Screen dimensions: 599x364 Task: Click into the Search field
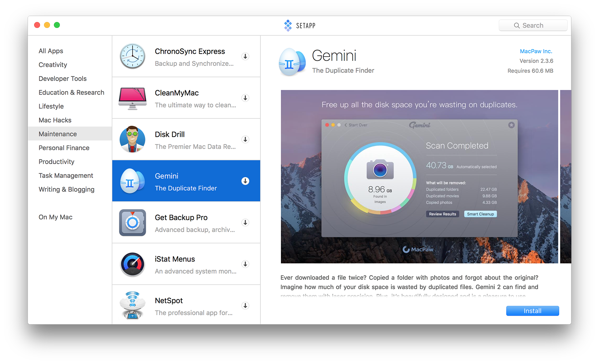pyautogui.click(x=533, y=25)
